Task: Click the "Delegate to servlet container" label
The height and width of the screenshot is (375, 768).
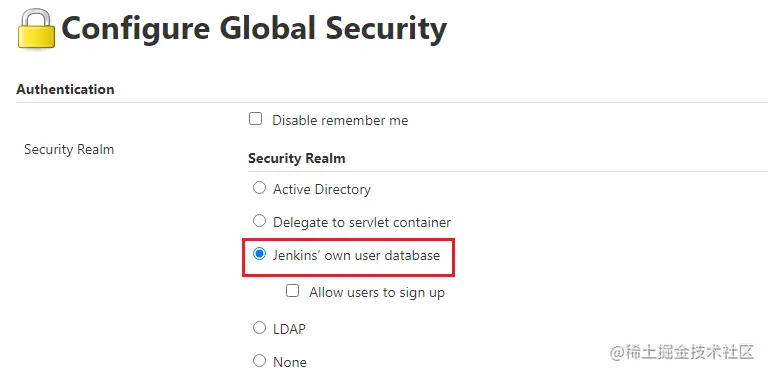Action: (362, 222)
